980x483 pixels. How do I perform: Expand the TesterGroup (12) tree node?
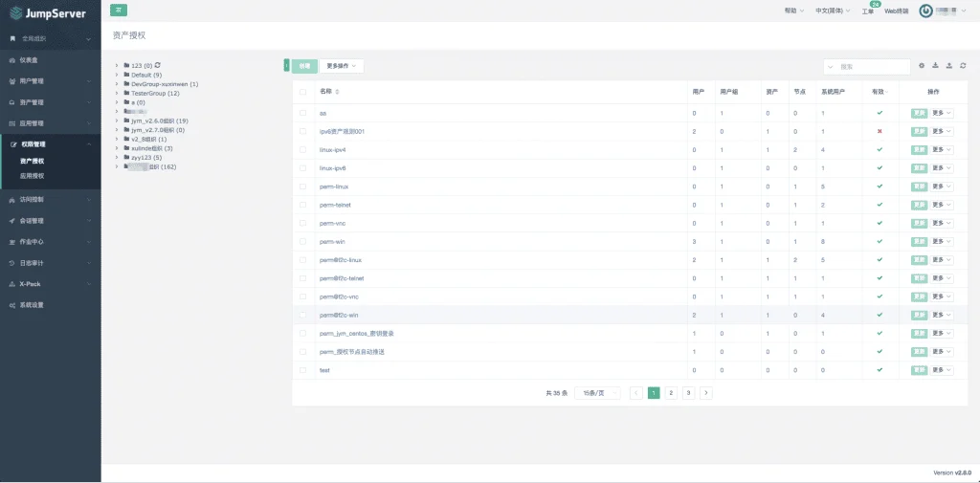[x=117, y=93]
